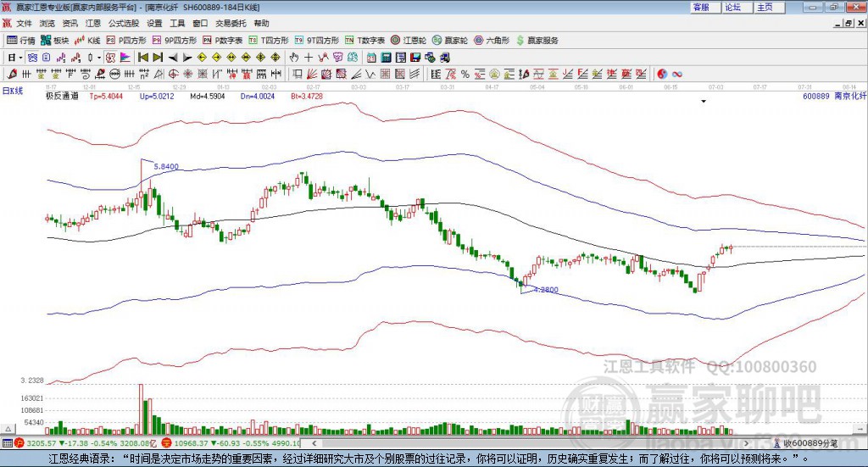Launch the 江恩轮 Gann wheel

point(409,41)
